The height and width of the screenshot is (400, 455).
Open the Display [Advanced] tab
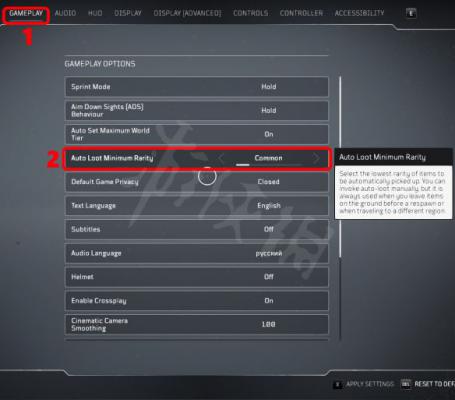[x=187, y=13]
